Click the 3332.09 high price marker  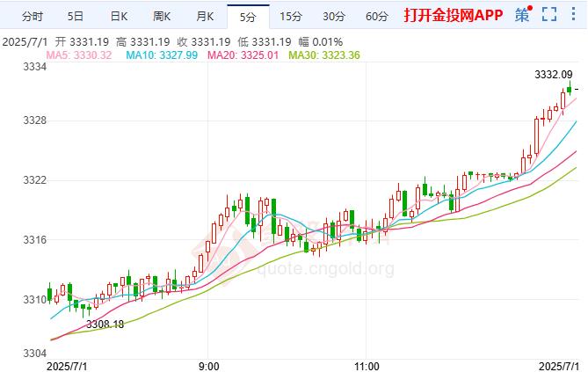pos(554,74)
